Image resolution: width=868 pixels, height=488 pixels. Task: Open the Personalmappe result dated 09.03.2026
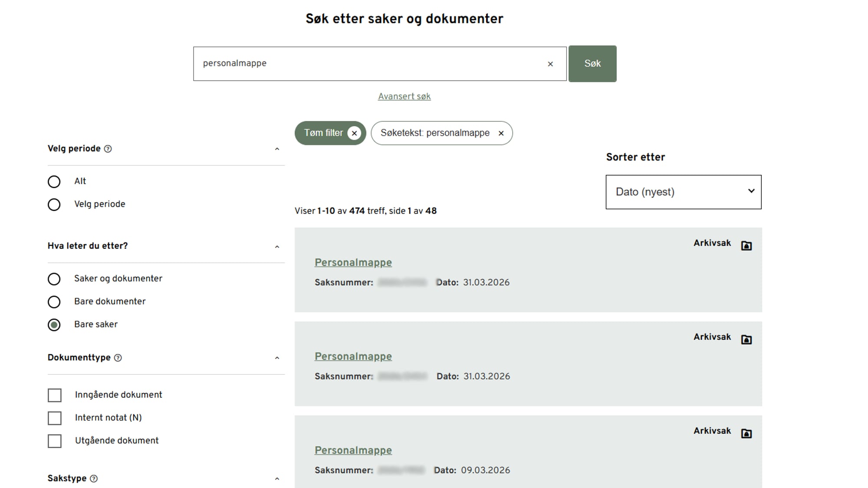(x=353, y=450)
